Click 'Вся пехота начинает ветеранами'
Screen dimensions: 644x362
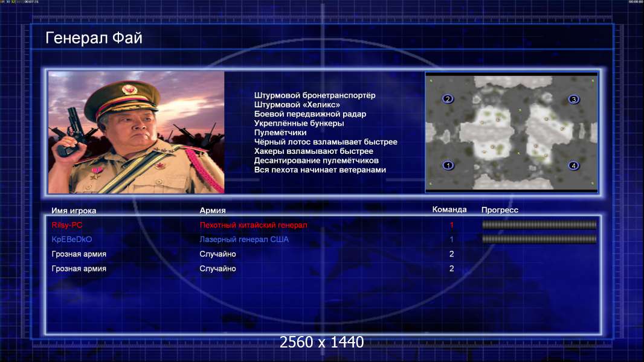coord(320,170)
